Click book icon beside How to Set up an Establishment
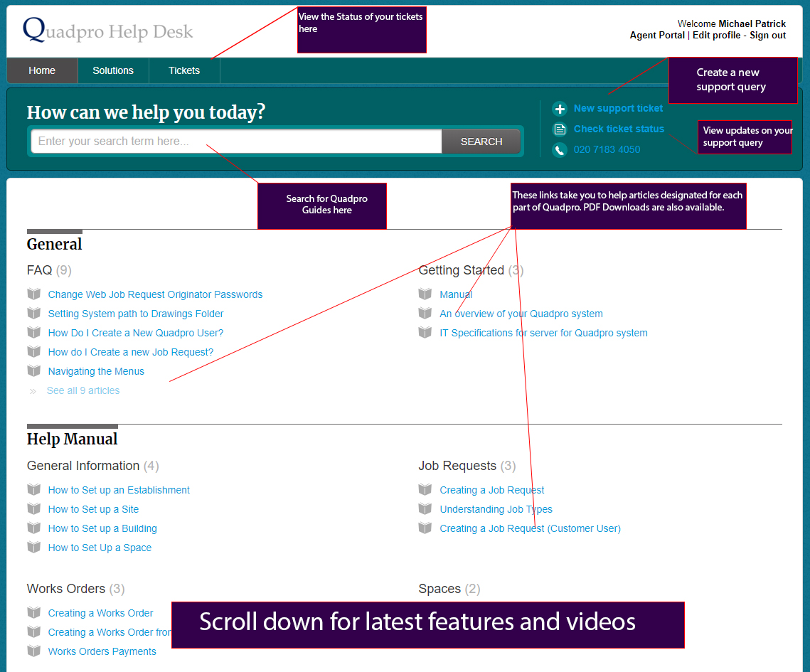Viewport: 810px width, 672px height. tap(34, 489)
